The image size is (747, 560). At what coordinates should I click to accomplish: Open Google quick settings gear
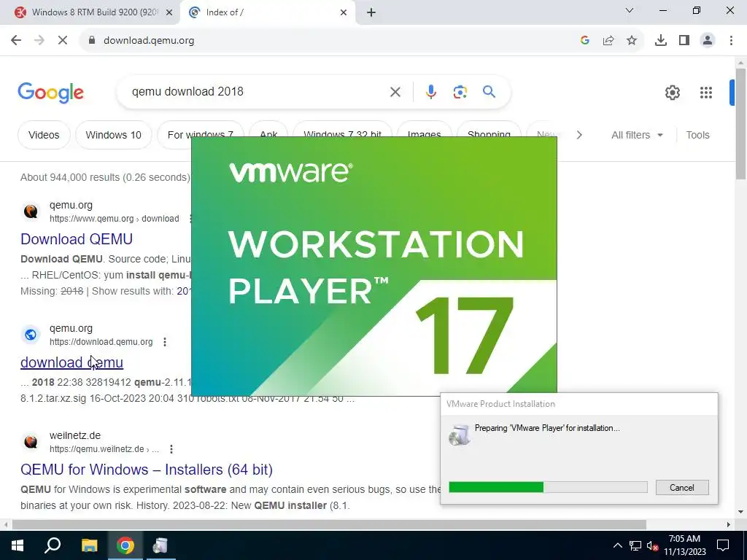tap(672, 93)
